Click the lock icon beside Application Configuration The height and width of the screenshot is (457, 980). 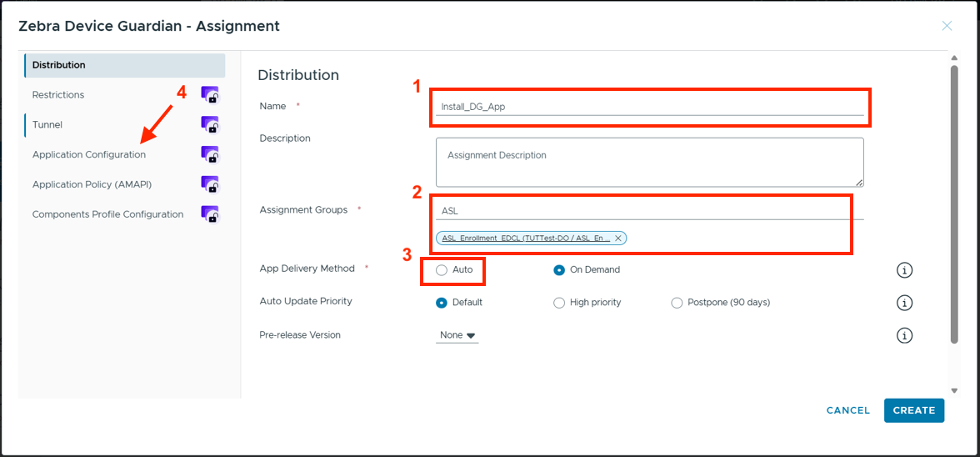[209, 154]
